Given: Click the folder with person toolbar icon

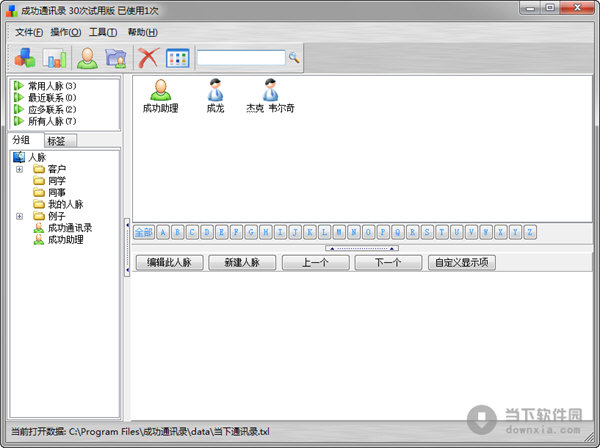Looking at the screenshot, I should tap(116, 58).
